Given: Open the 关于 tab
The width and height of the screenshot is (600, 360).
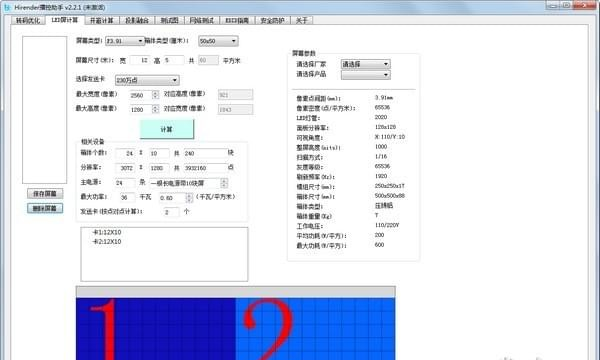Looking at the screenshot, I should [302, 20].
